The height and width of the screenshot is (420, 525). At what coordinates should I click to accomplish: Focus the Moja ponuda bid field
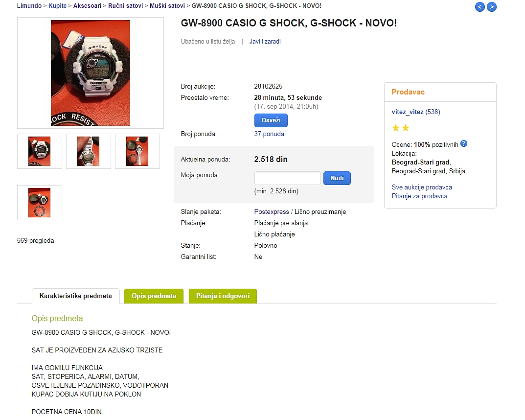coord(288,178)
